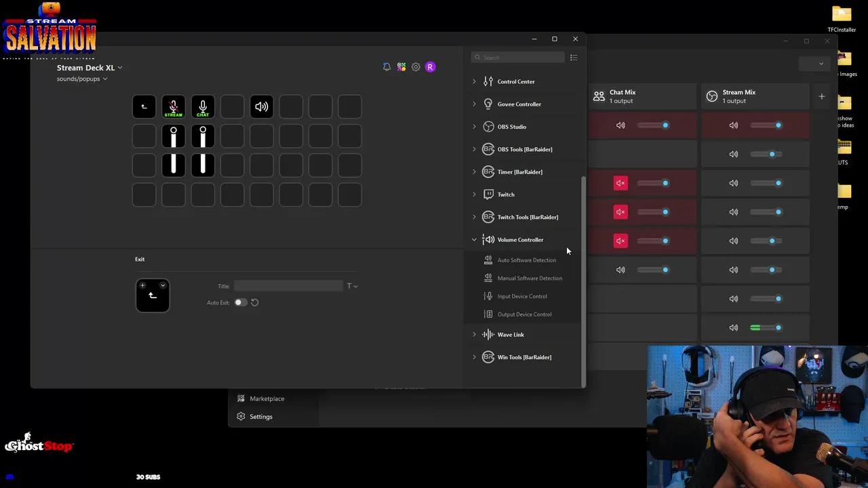Select upper slider key under STREAM key
868x488 pixels.
[x=174, y=136]
